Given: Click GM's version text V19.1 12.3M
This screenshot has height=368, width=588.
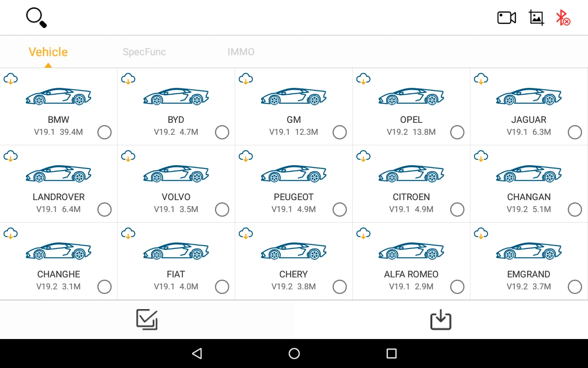Looking at the screenshot, I should tap(294, 132).
